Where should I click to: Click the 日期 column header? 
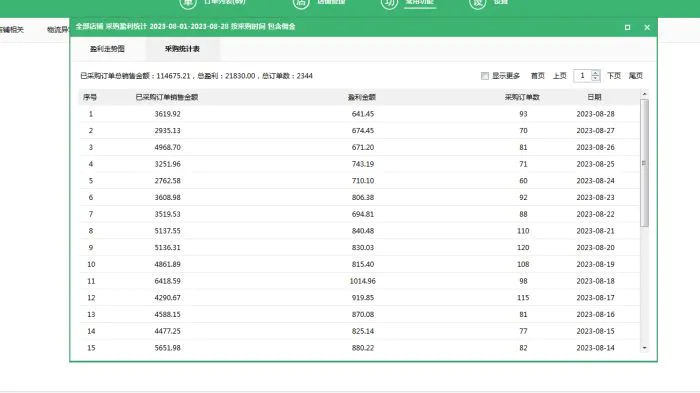point(594,97)
